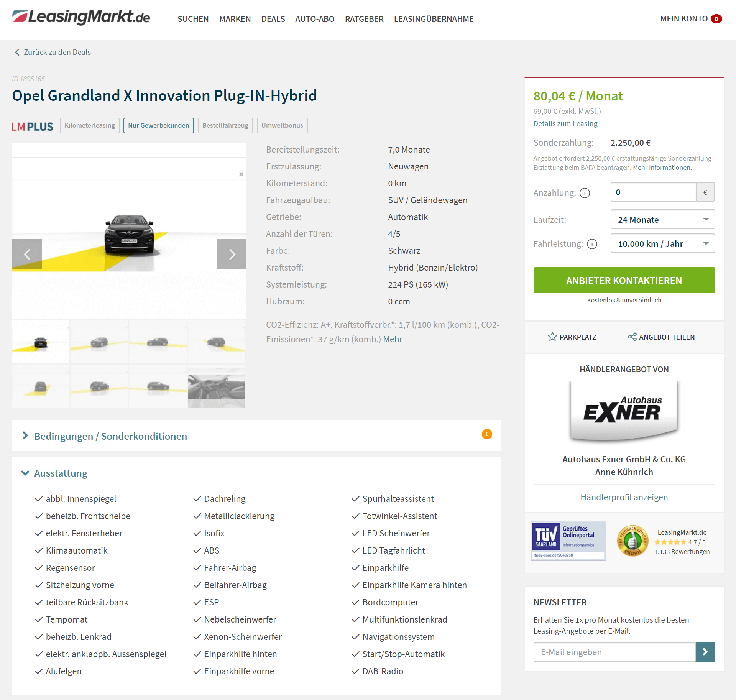
Task: Show previous car image with left arrow
Action: [27, 254]
